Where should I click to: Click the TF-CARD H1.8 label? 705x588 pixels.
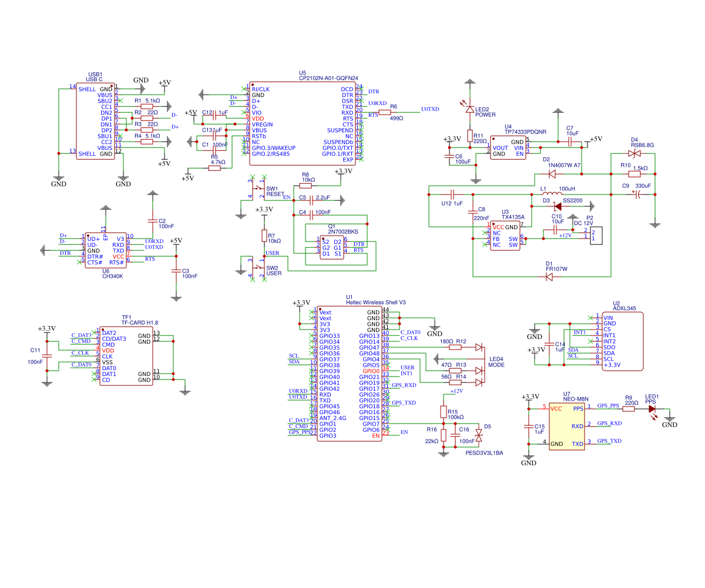click(140, 323)
